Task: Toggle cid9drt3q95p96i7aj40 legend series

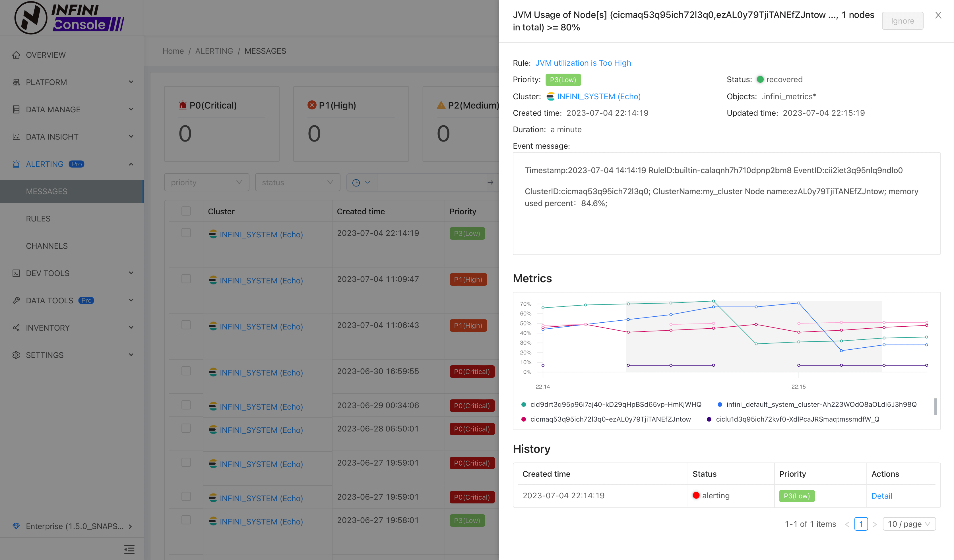Action: click(611, 405)
